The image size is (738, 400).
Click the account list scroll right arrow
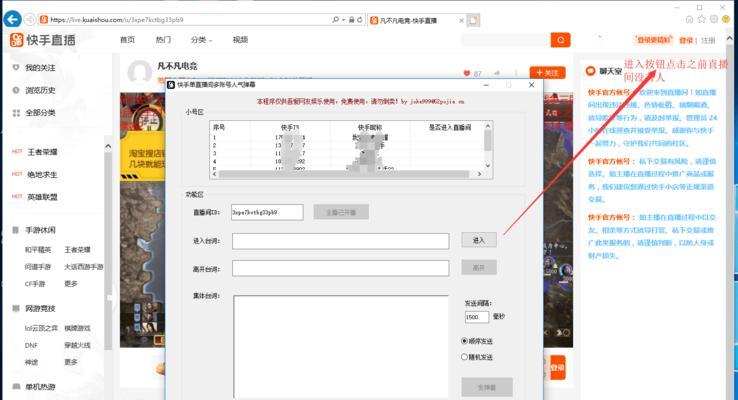point(480,174)
